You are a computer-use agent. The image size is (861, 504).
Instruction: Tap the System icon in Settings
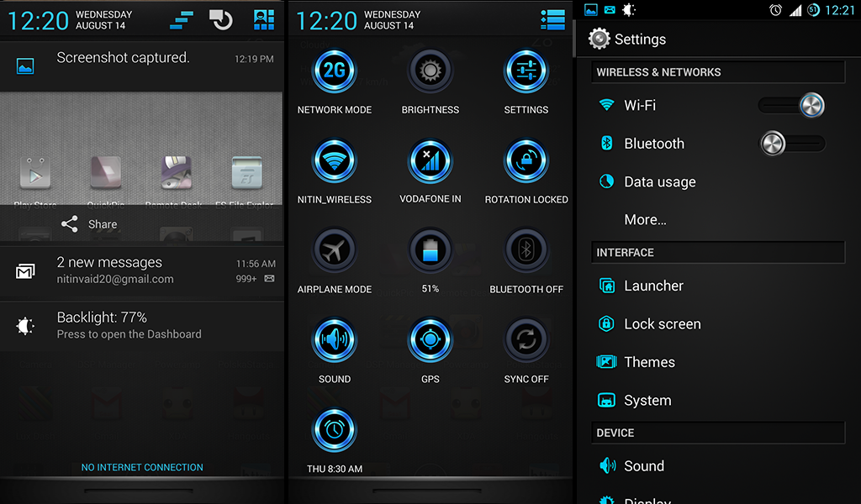pyautogui.click(x=607, y=401)
